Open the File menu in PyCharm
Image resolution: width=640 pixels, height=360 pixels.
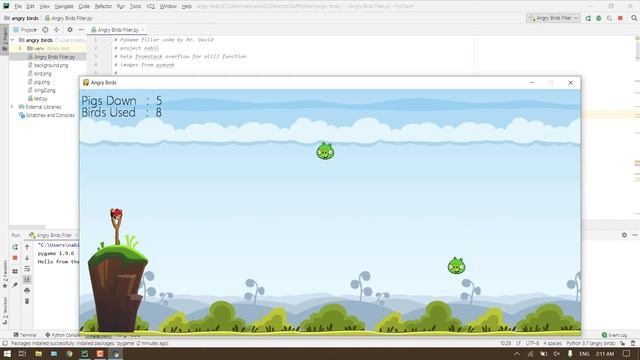[18, 7]
